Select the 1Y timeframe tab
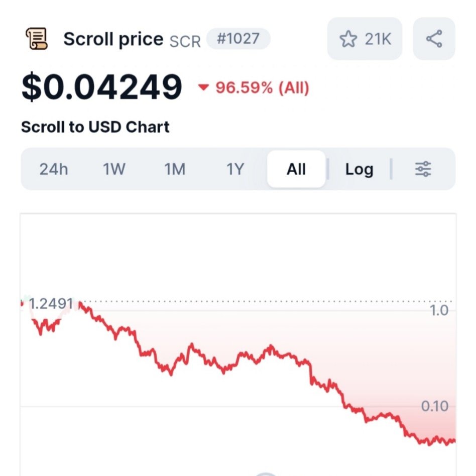Image resolution: width=476 pixels, height=476 pixels. click(234, 169)
